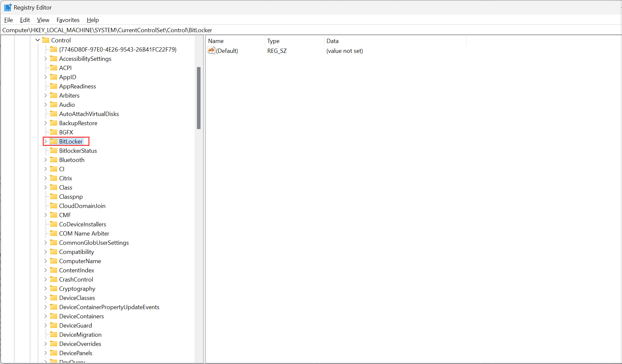
Task: Open the View menu
Action: tap(43, 20)
